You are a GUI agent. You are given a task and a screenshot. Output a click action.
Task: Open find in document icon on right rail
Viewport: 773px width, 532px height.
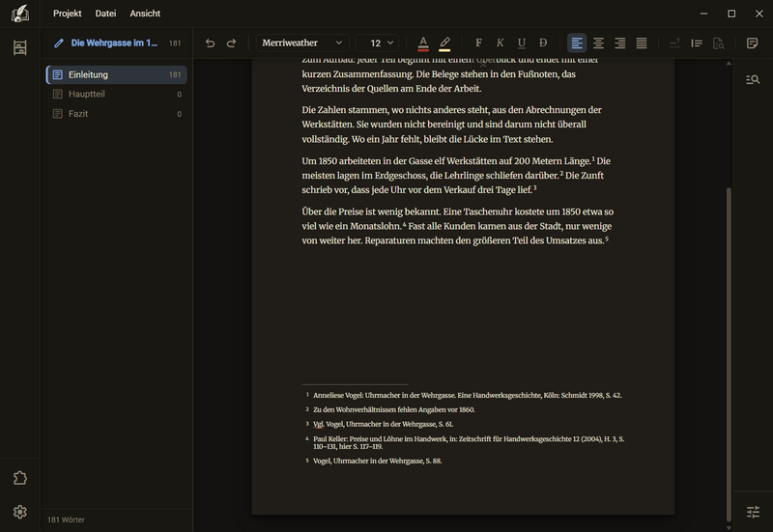click(753, 79)
